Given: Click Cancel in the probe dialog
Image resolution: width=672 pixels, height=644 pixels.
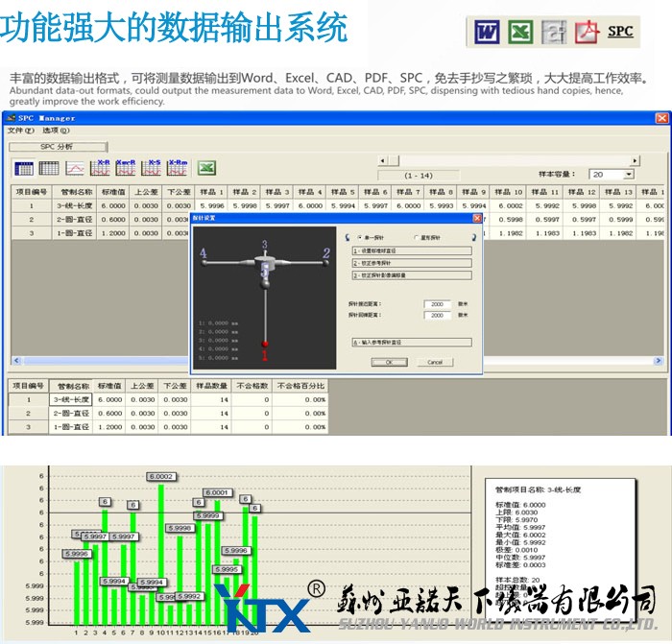Looking at the screenshot, I should [435, 363].
